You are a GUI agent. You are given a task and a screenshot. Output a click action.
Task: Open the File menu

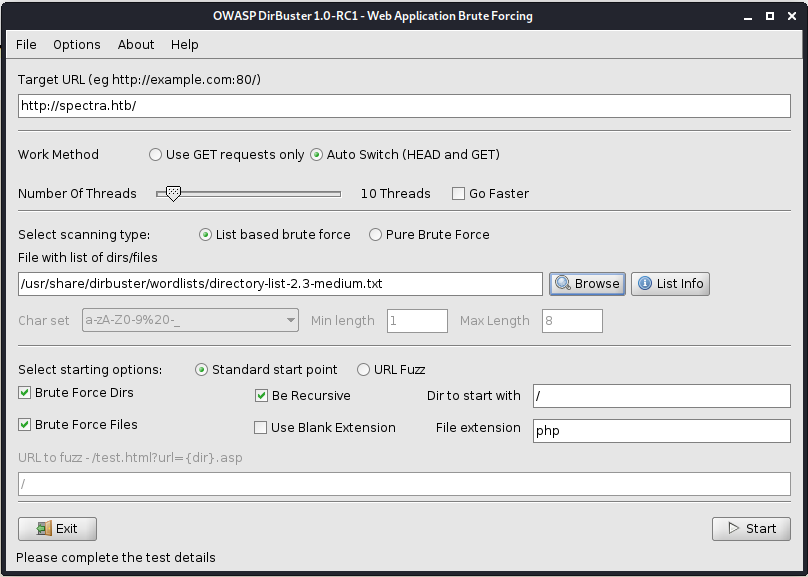point(26,45)
